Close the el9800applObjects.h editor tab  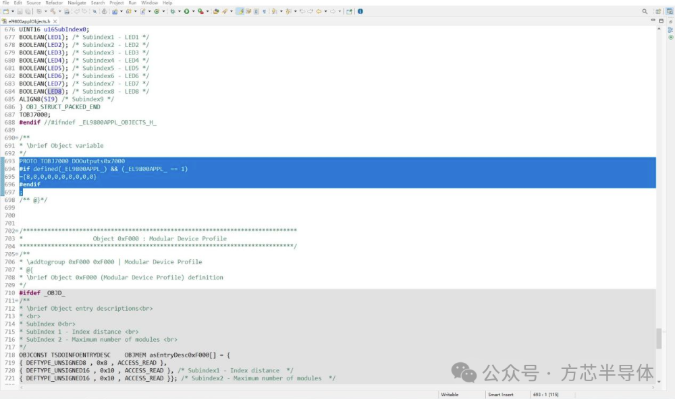55,21
